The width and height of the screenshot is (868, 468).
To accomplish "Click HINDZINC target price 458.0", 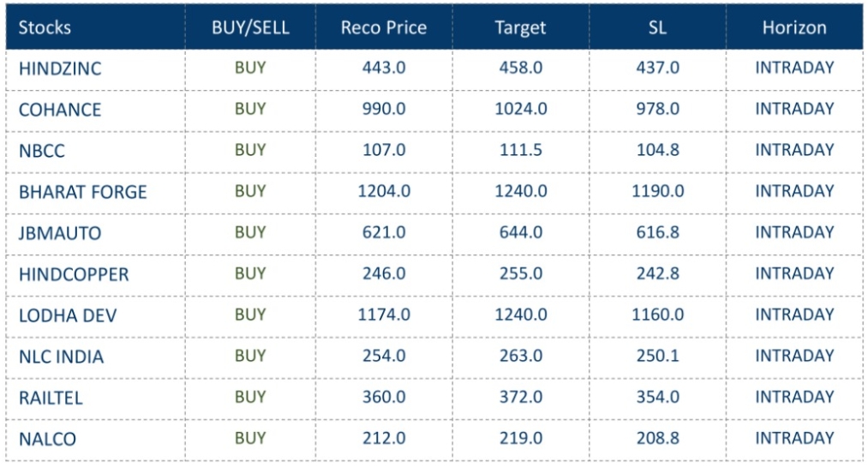I will point(520,68).
